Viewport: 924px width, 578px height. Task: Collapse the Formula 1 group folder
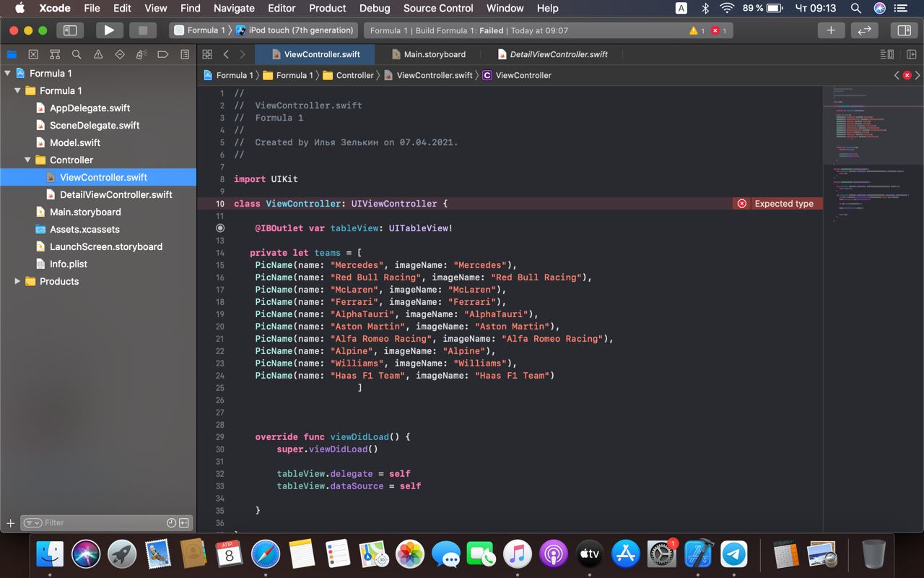(17, 90)
